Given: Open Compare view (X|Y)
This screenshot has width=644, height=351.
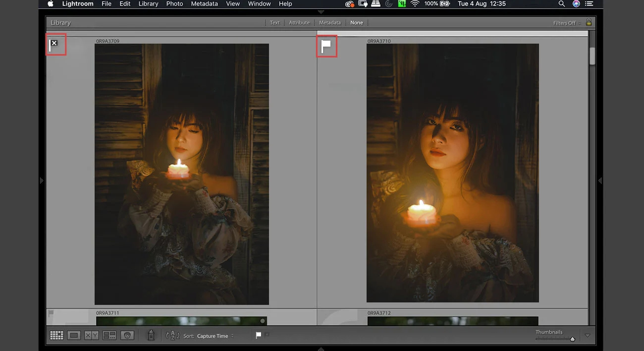Looking at the screenshot, I should (x=91, y=336).
